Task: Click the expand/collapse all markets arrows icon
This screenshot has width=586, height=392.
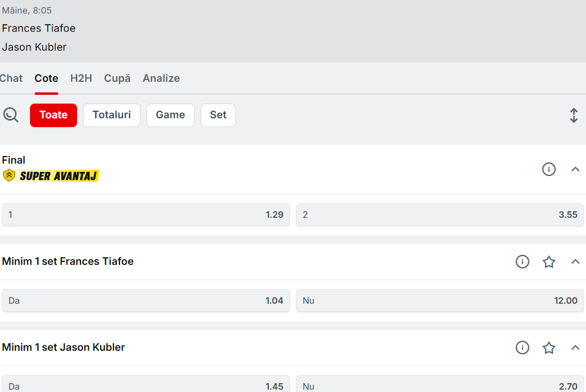Action: (574, 115)
